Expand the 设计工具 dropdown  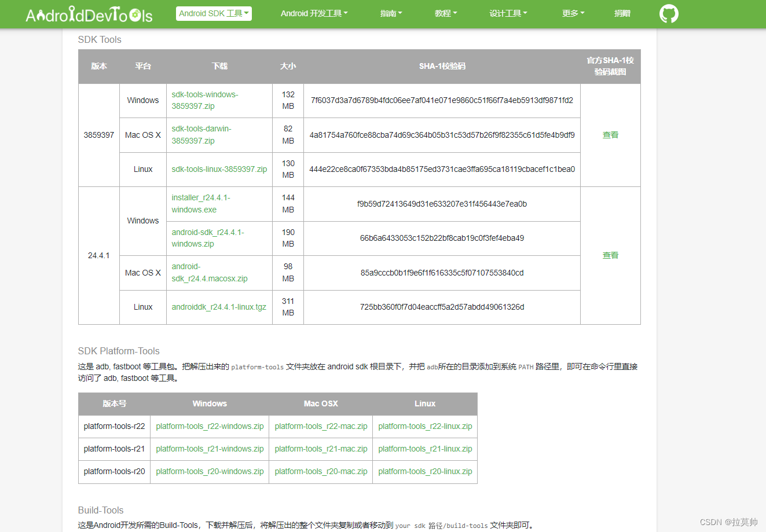tap(508, 13)
